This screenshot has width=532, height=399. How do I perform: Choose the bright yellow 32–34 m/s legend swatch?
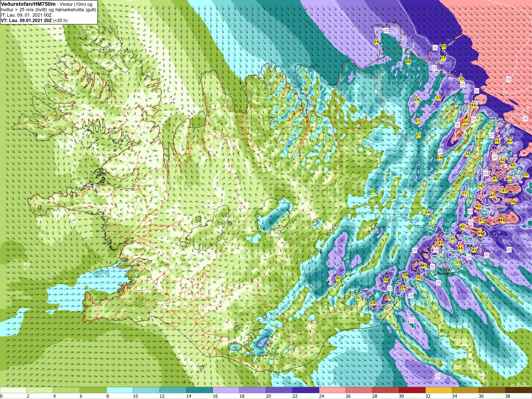coord(439,390)
